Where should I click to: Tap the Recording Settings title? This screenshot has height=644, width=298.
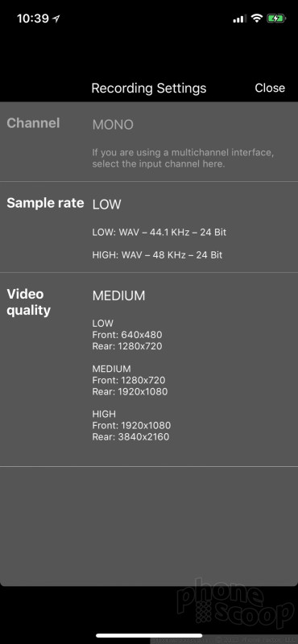[149, 88]
